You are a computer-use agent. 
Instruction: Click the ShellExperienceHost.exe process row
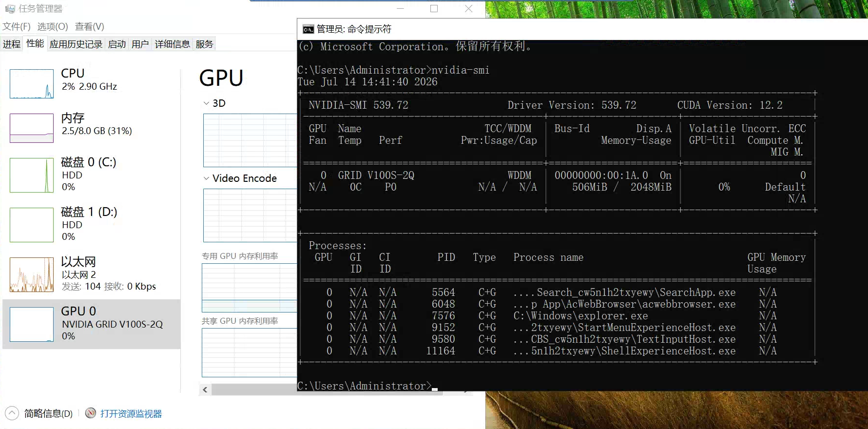553,351
